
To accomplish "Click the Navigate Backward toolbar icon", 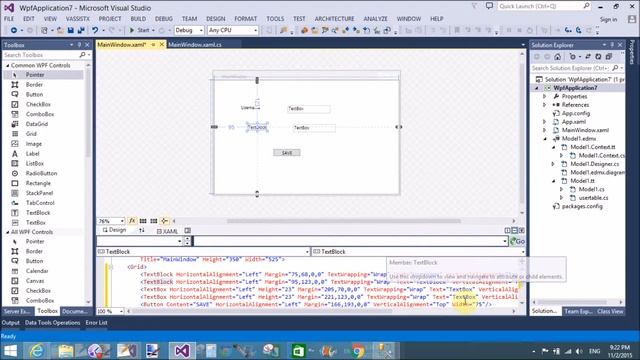I will (13, 30).
